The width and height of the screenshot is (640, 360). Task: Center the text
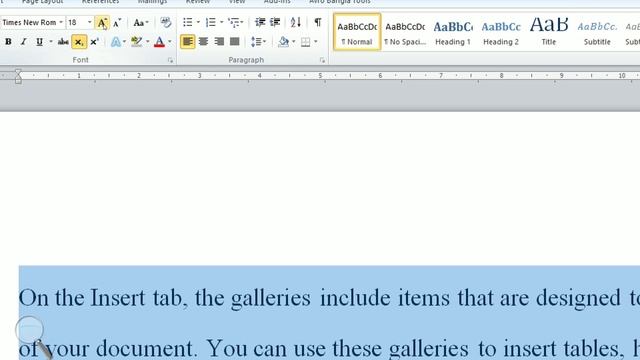point(203,42)
